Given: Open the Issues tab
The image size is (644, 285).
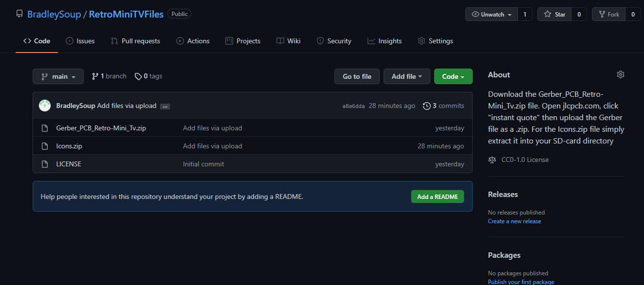Looking at the screenshot, I should coord(80,41).
